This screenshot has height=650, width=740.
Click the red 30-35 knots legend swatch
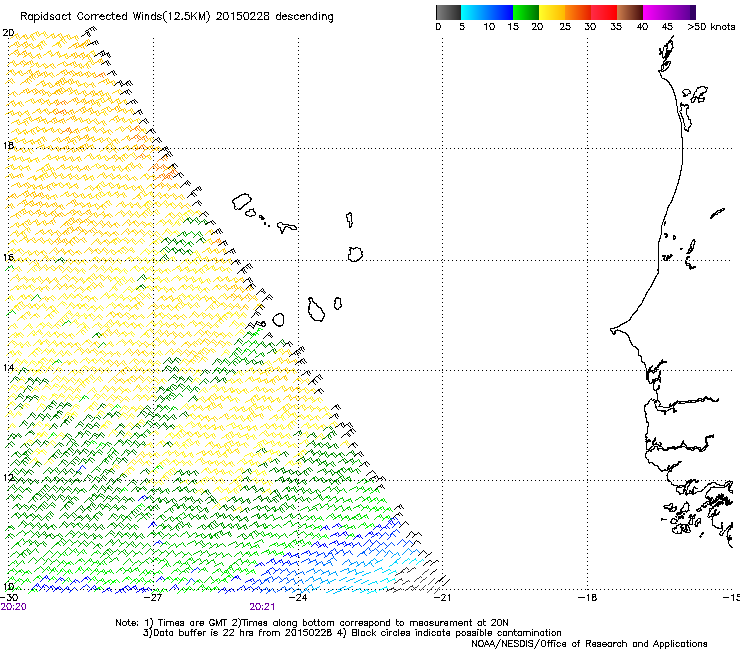pyautogui.click(x=604, y=12)
